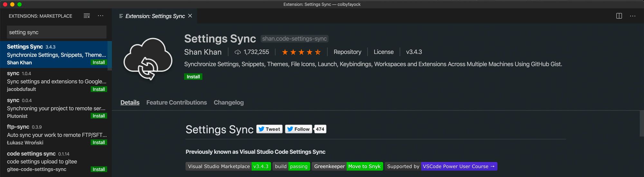Install sync 0.0.4 by Plutonist

point(99,116)
